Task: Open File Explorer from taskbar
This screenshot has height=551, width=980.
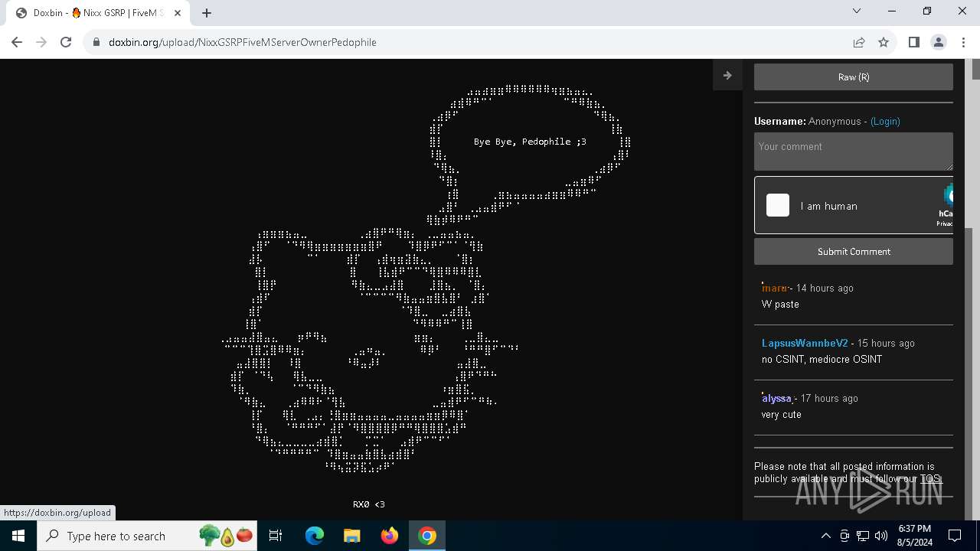Action: (x=351, y=536)
